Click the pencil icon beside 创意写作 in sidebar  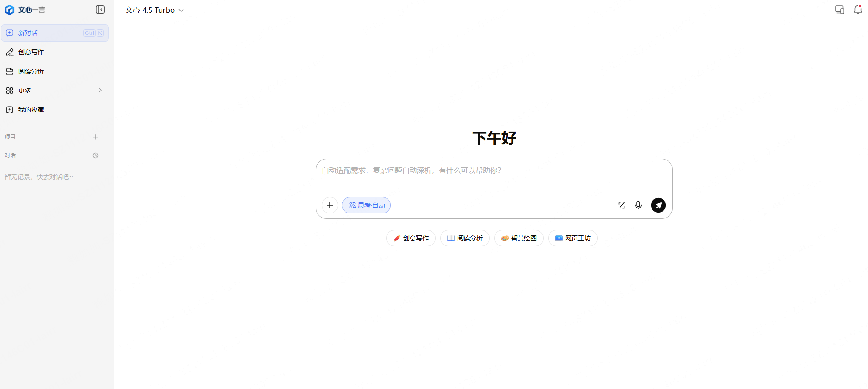[10, 52]
